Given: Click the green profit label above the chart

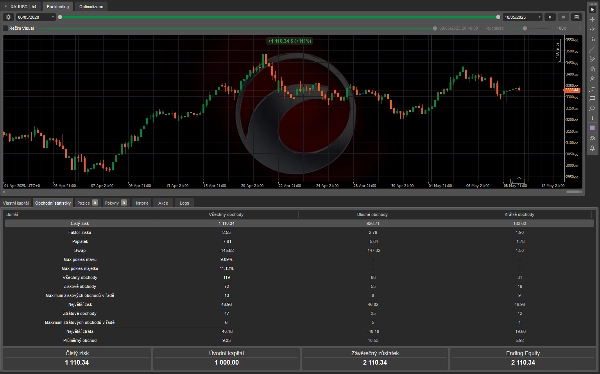Looking at the screenshot, I should [x=290, y=41].
